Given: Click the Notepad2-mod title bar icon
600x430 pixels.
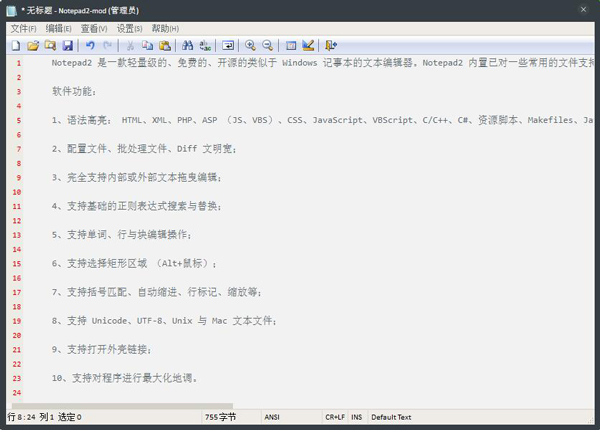Looking at the screenshot, I should pyautogui.click(x=11, y=11).
